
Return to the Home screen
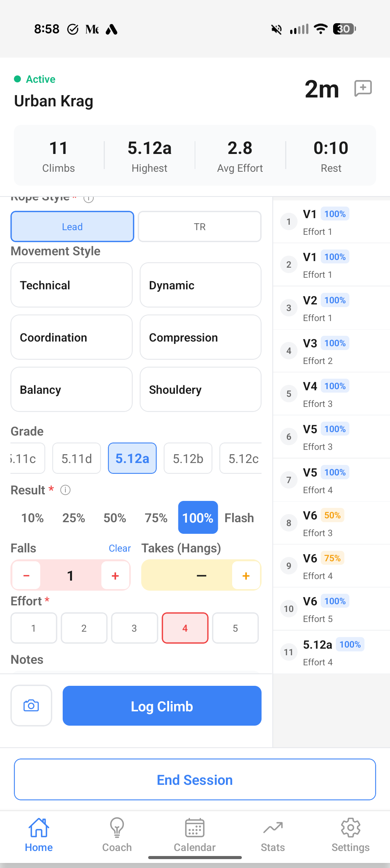(x=39, y=836)
